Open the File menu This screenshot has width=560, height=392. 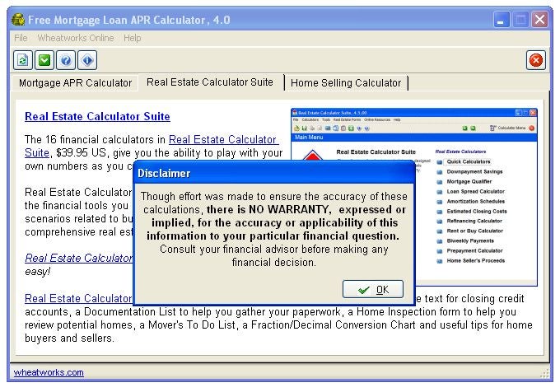(21, 38)
